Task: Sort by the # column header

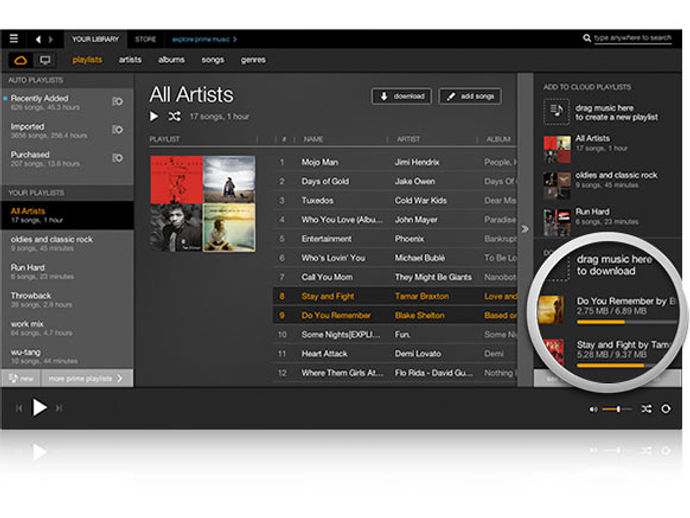Action: point(284,139)
